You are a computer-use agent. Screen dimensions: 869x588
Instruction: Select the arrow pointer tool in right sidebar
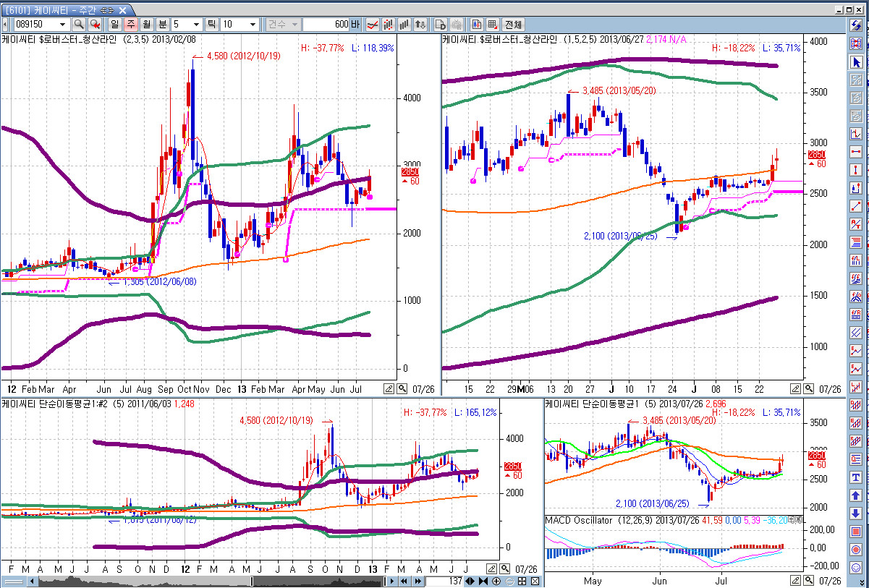tap(857, 61)
